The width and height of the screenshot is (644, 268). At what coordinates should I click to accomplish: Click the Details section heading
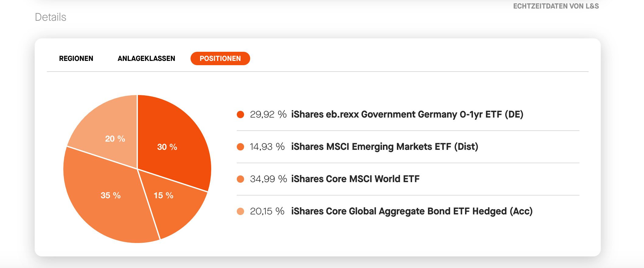(x=51, y=17)
